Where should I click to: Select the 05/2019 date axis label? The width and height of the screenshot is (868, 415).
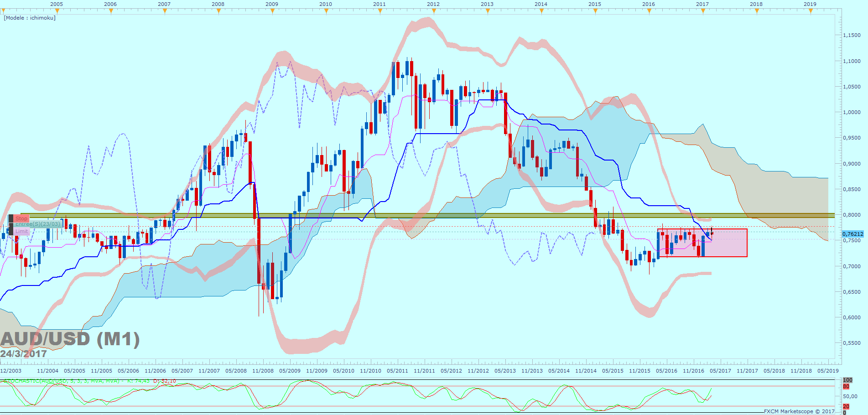pos(828,371)
